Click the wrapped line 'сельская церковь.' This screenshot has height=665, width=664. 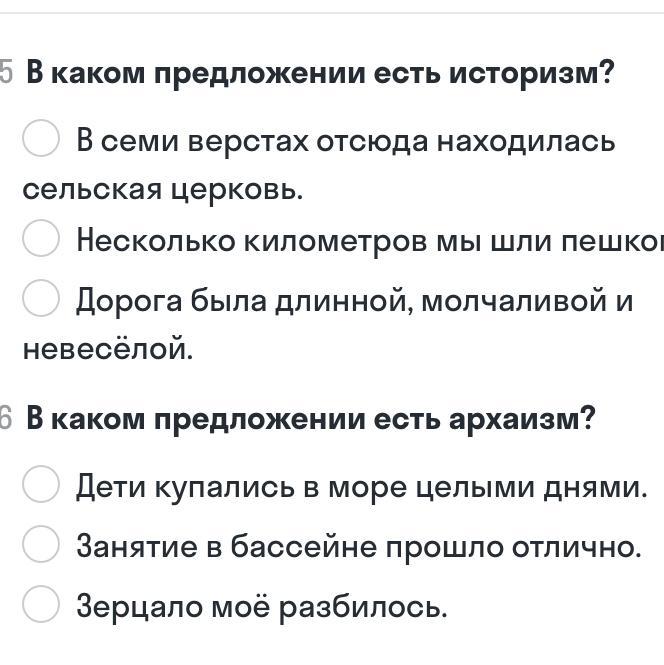(x=162, y=189)
